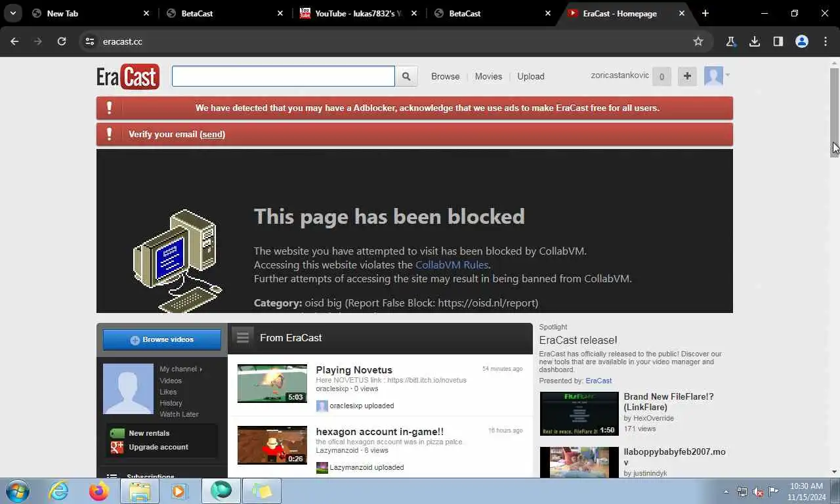The width and height of the screenshot is (840, 504).
Task: Open the hexagon account in-game video thumbnail
Action: pyautogui.click(x=272, y=445)
